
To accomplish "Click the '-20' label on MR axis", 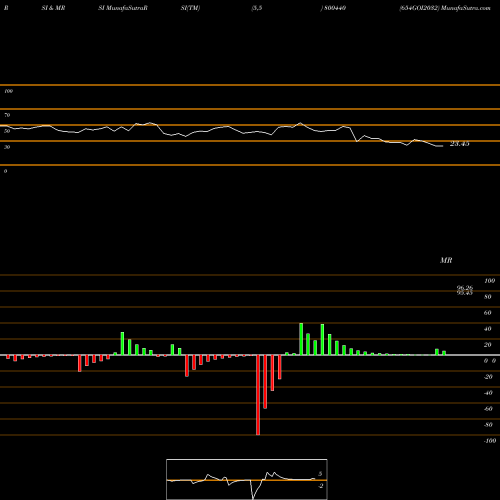I will pos(488,377).
